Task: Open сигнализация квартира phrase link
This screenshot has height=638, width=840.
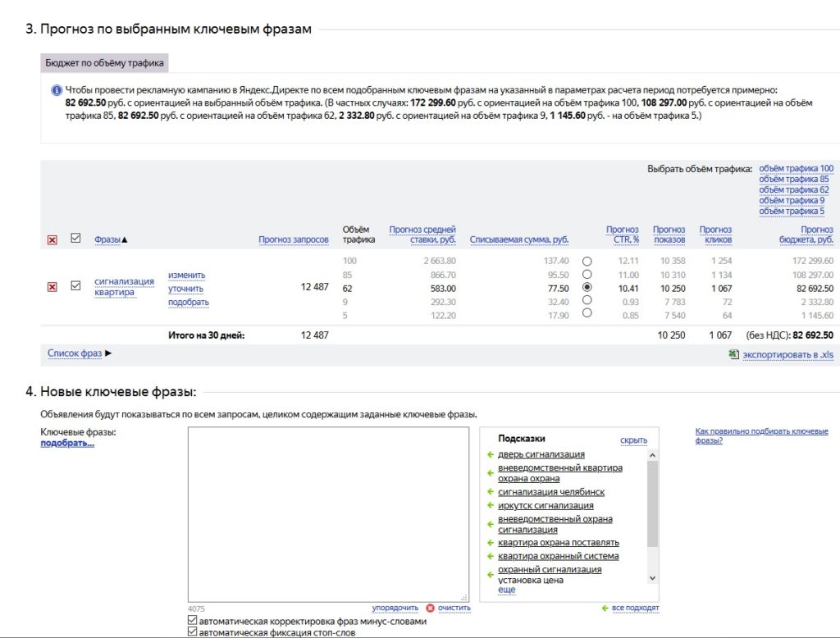Action: tap(124, 286)
